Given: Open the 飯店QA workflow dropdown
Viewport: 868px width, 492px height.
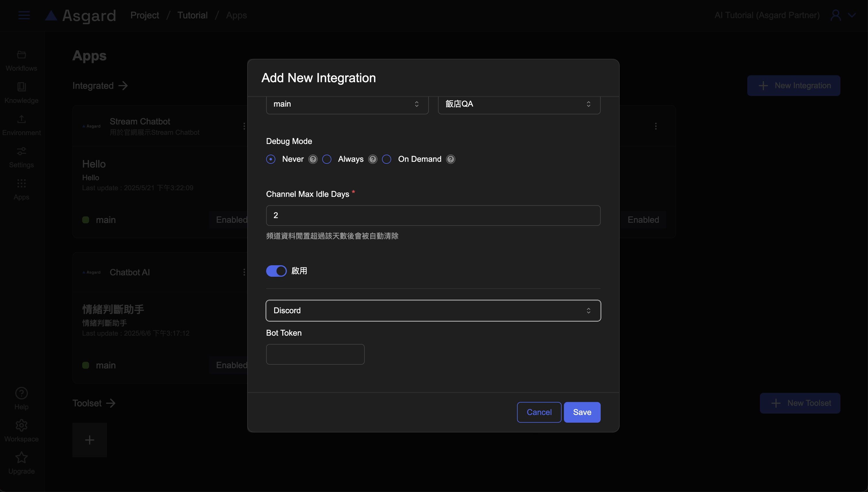Looking at the screenshot, I should [519, 104].
